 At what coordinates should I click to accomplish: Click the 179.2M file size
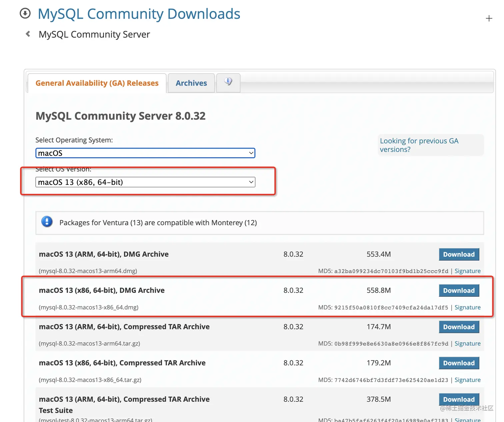pyautogui.click(x=379, y=363)
